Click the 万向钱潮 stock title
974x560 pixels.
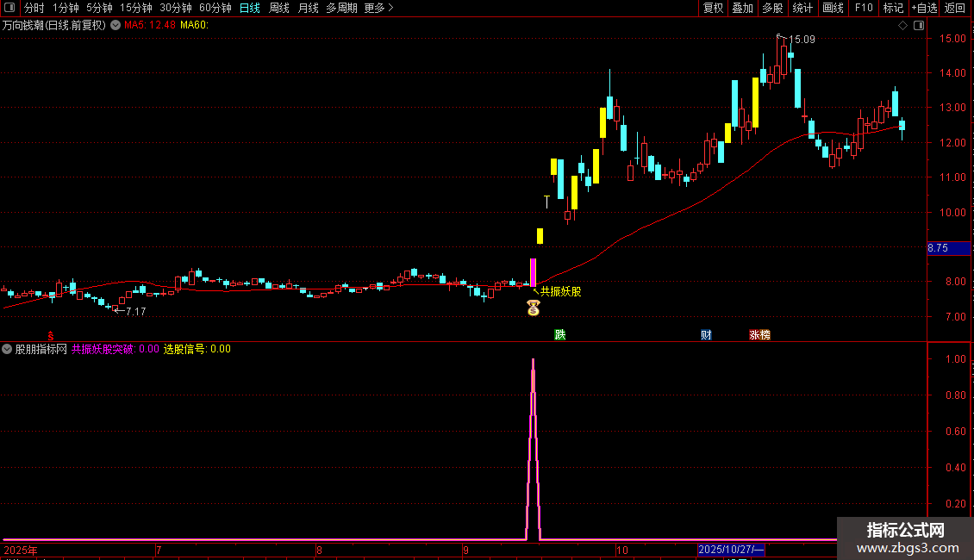(54, 26)
